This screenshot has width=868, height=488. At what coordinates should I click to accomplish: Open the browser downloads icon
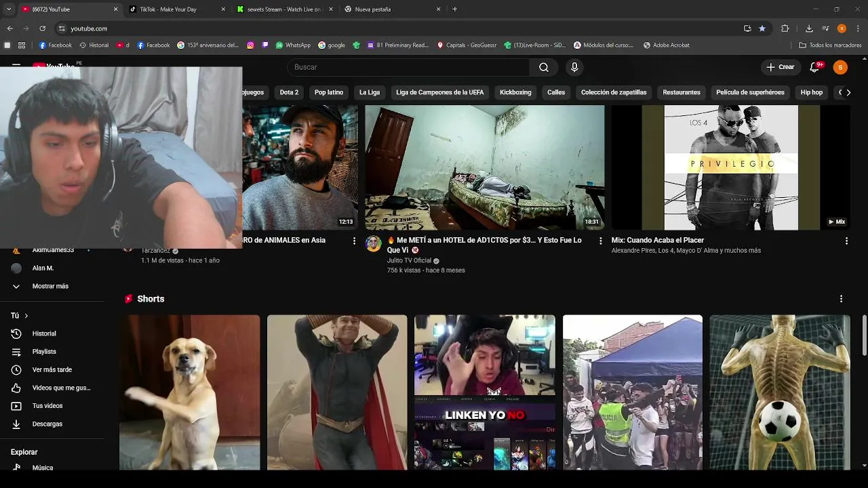tap(809, 28)
